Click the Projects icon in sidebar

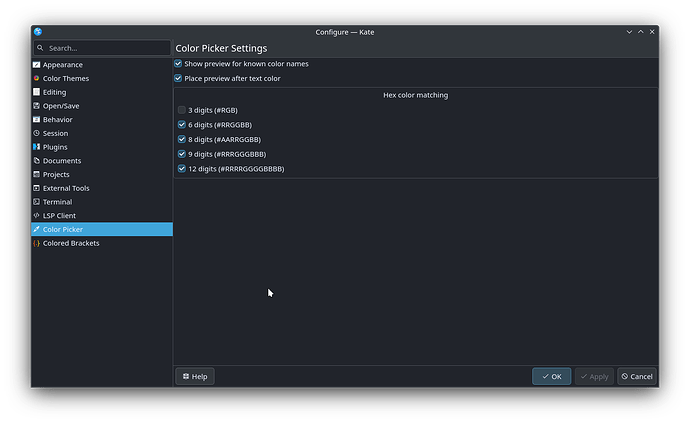pyautogui.click(x=37, y=174)
